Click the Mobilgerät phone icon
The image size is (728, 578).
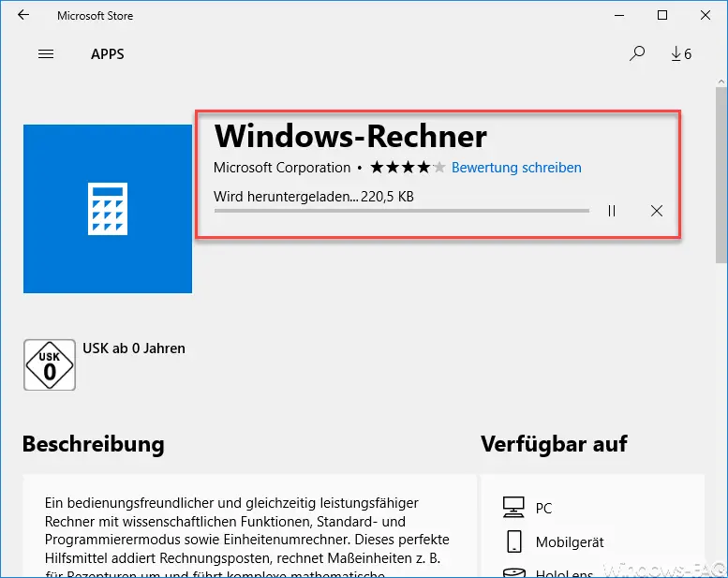514,541
